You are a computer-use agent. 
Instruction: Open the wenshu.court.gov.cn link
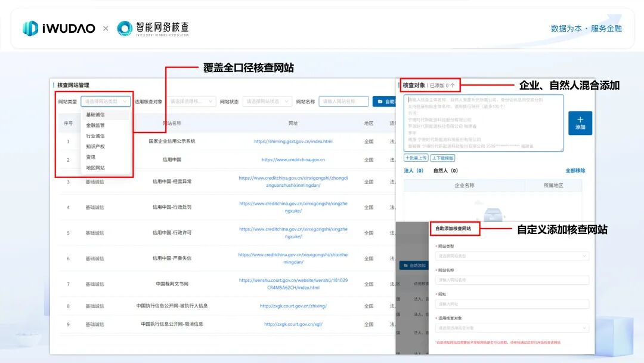(x=293, y=284)
